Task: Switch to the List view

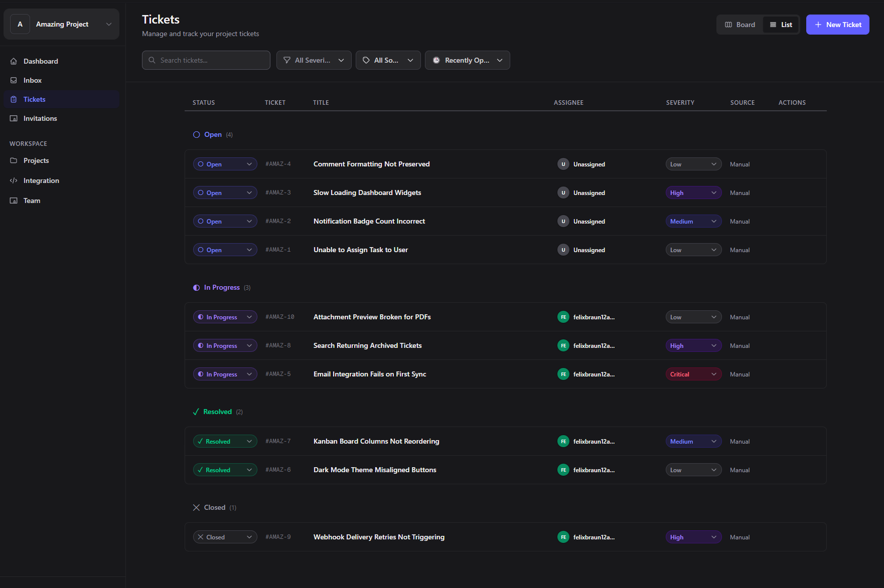Action: [781, 24]
